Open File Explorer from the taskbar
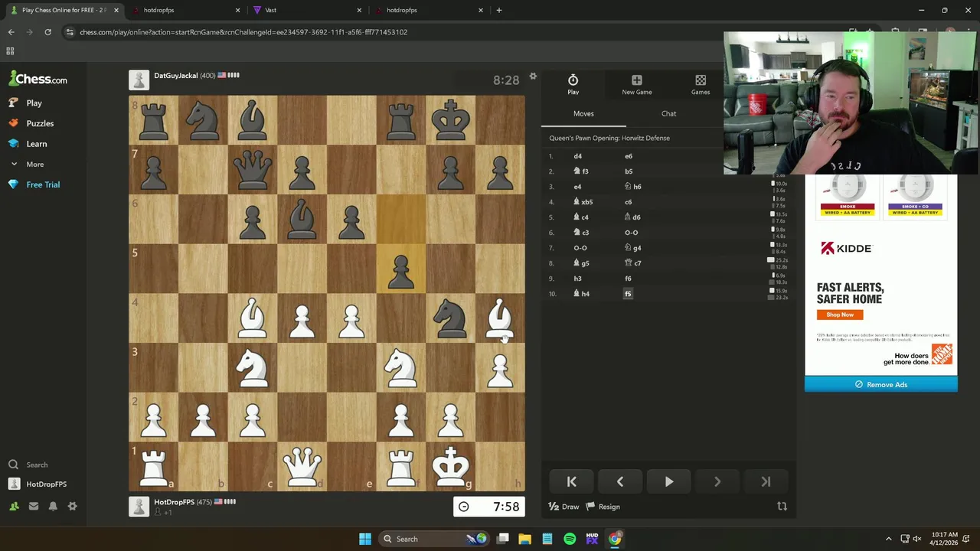The height and width of the screenshot is (551, 980). [524, 539]
